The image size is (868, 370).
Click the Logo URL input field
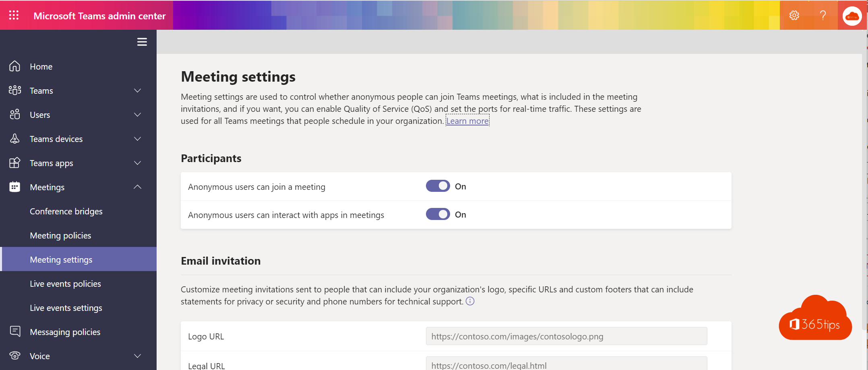click(x=566, y=336)
